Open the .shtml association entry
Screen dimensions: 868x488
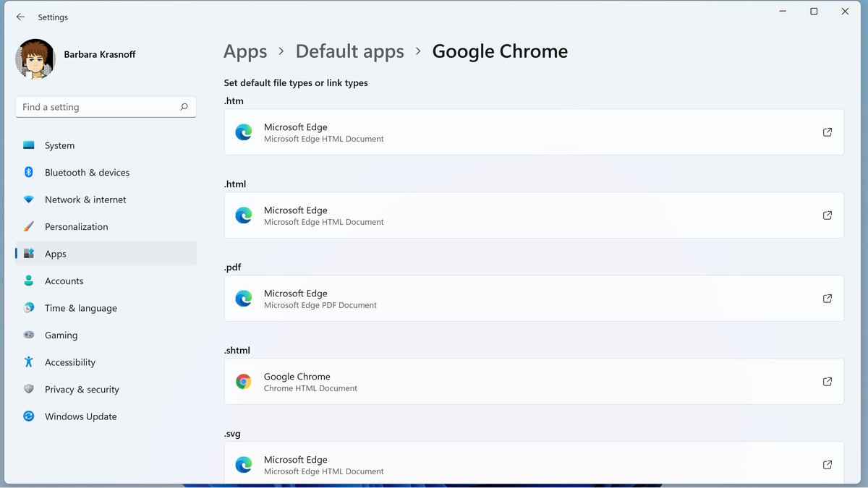point(534,381)
